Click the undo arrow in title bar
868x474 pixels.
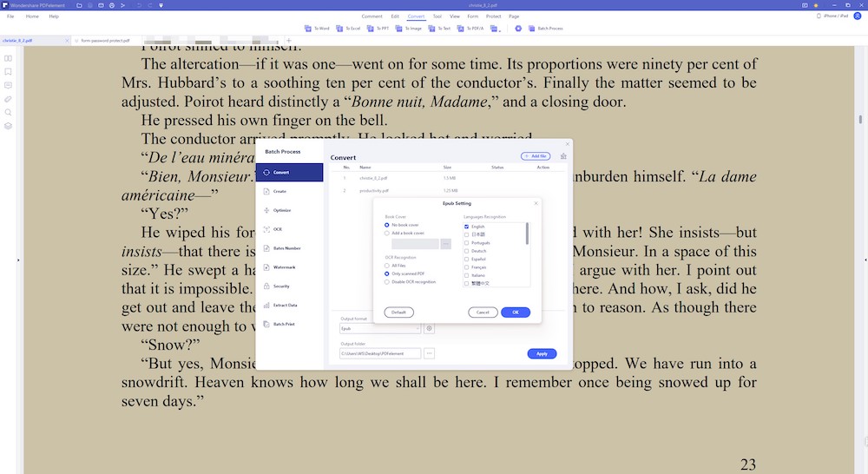coord(139,5)
